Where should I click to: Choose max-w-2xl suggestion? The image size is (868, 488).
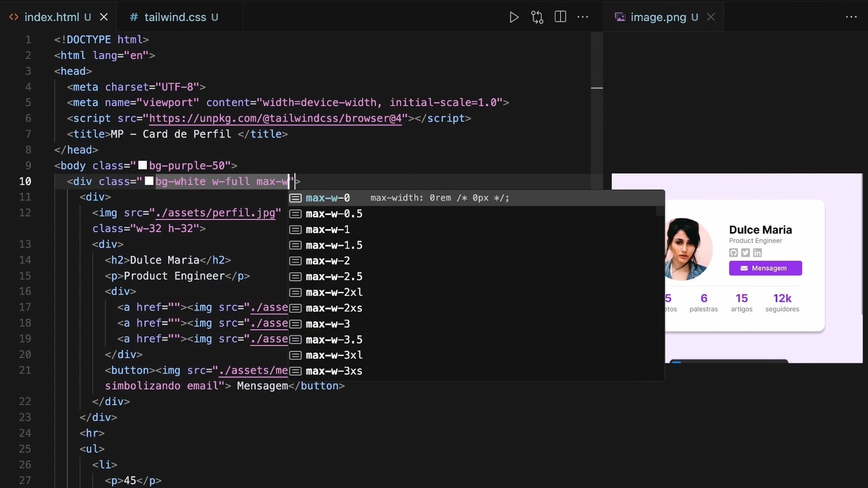[x=476, y=292]
